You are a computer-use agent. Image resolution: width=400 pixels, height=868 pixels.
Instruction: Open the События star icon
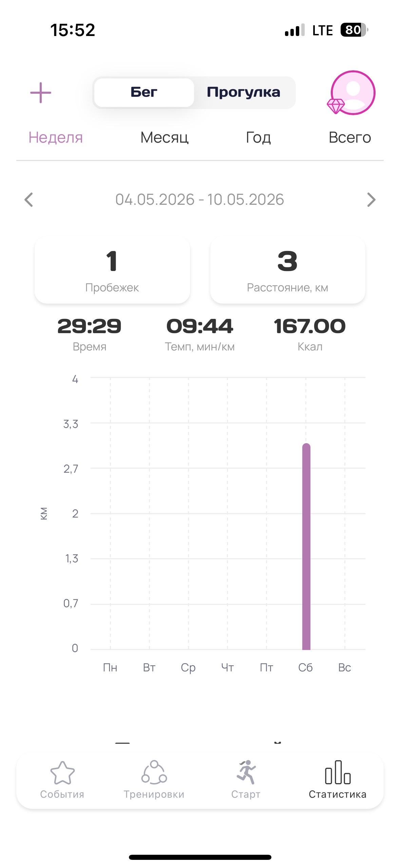[x=62, y=773]
